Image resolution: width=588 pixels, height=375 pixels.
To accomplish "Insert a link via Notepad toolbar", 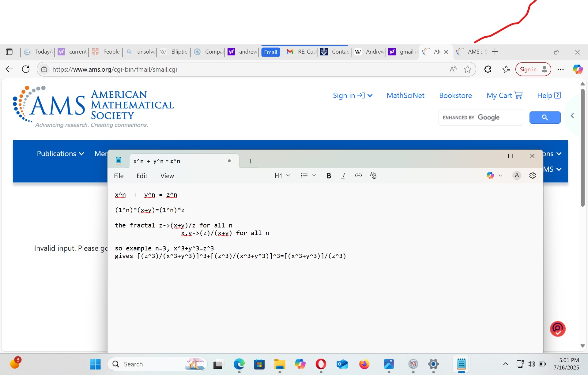I will point(358,175).
